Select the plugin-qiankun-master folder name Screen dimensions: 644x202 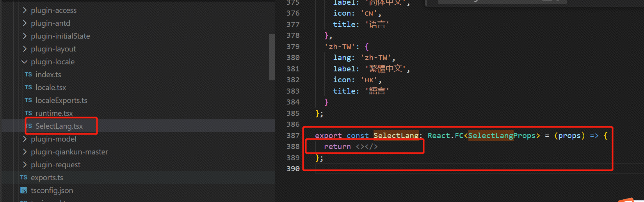pyautogui.click(x=69, y=152)
